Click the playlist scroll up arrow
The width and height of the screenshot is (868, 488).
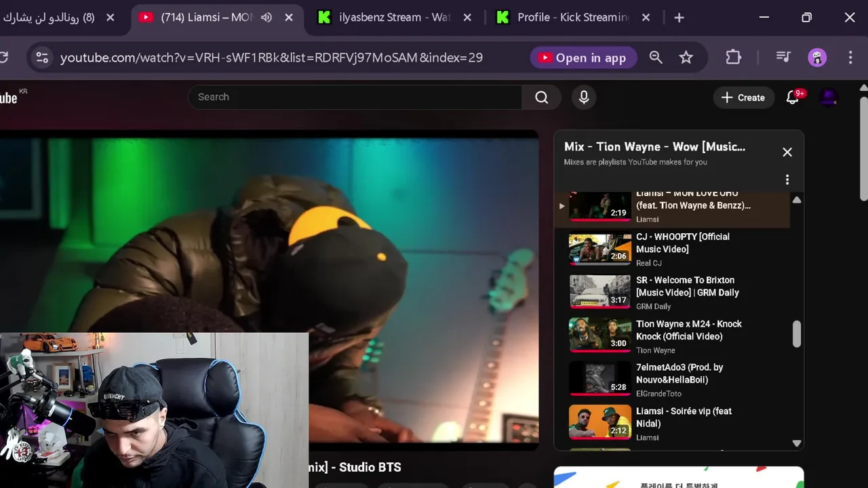tap(797, 200)
